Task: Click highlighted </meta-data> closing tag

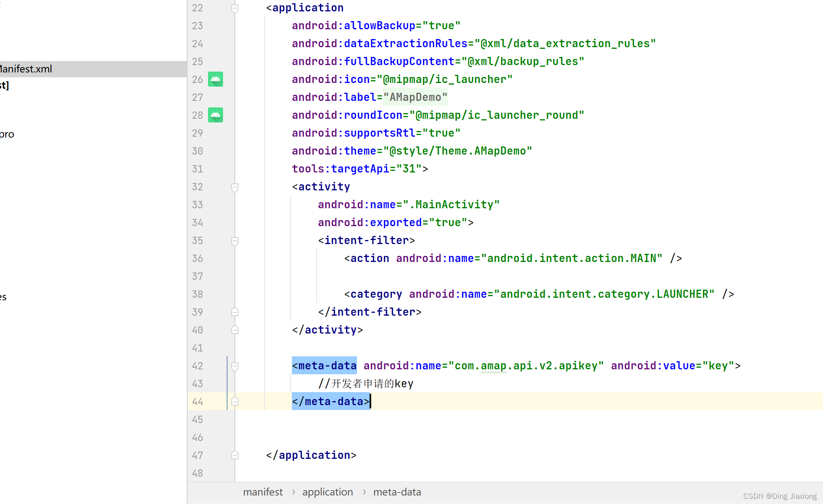Action: pos(331,401)
